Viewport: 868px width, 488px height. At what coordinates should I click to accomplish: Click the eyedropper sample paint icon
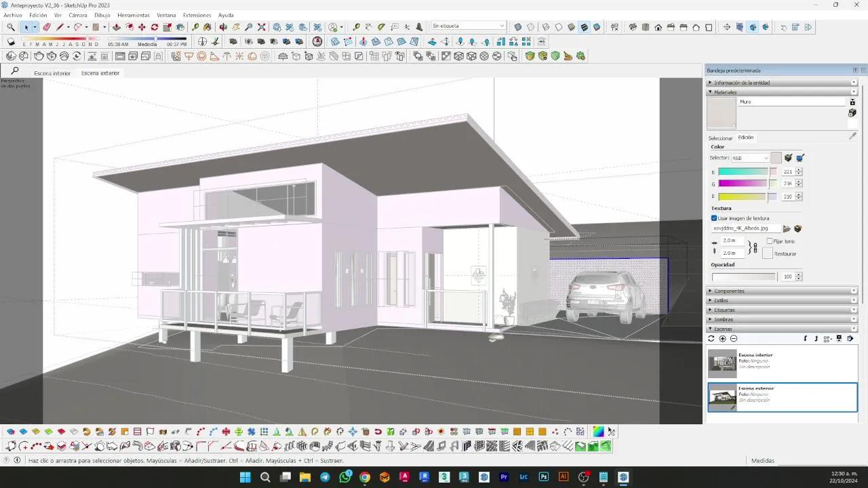852,136
